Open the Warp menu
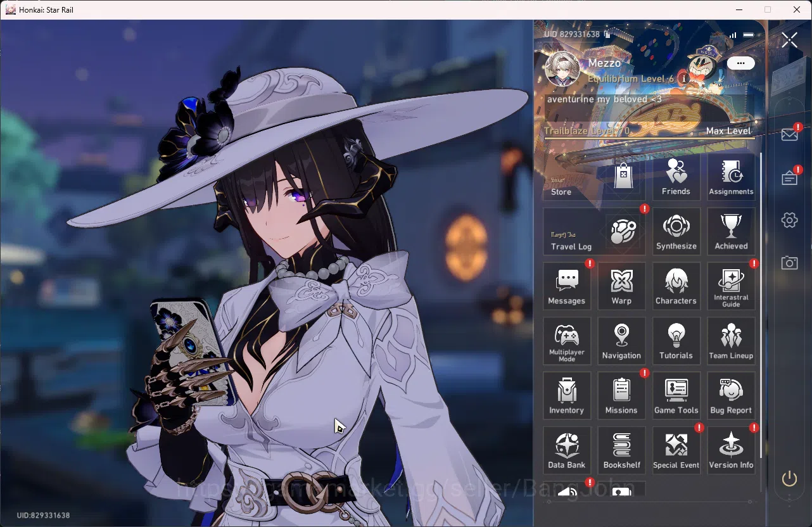The width and height of the screenshot is (812, 527). [621, 286]
